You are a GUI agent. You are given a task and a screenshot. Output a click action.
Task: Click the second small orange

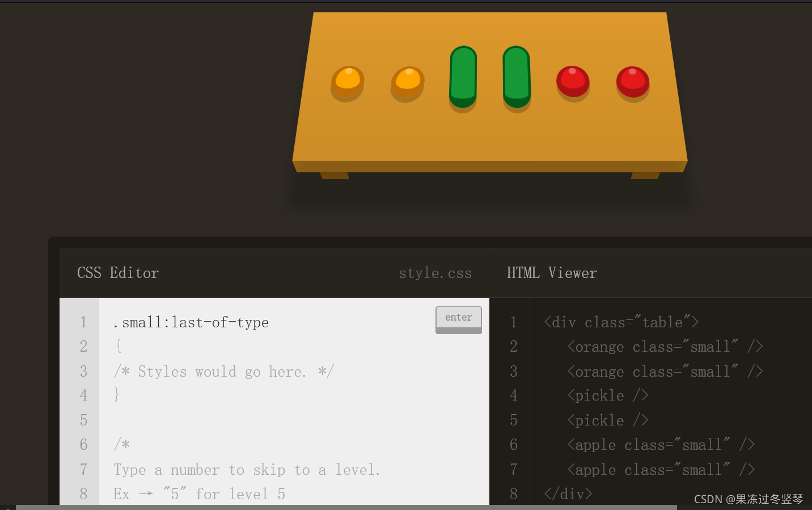tap(407, 82)
